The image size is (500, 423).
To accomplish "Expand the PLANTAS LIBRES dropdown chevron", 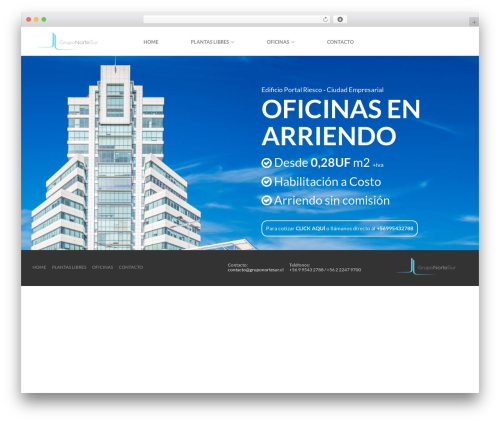I will [x=232, y=42].
